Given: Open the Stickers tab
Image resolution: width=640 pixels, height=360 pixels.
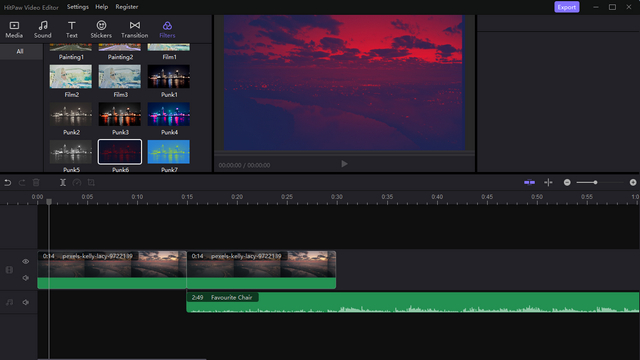Looking at the screenshot, I should tap(101, 29).
